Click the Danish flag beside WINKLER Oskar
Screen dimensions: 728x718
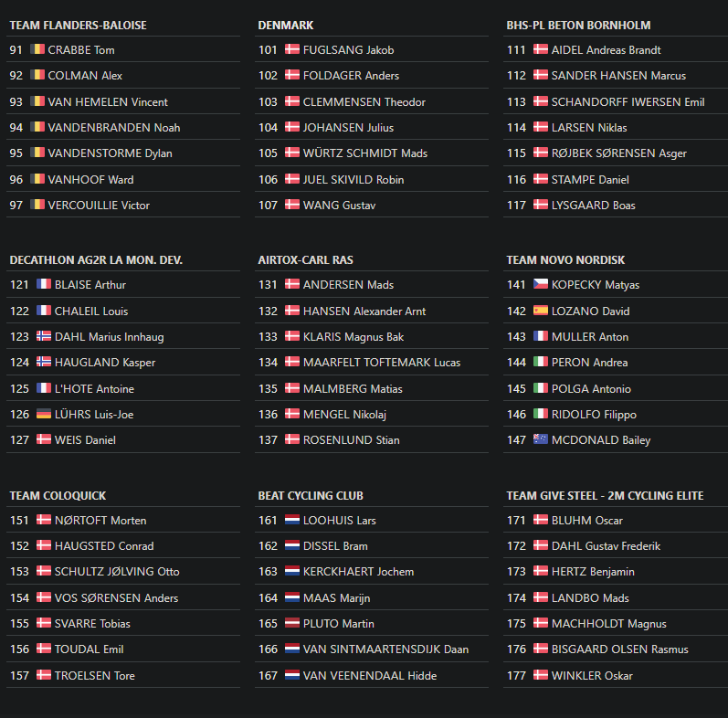click(x=541, y=674)
